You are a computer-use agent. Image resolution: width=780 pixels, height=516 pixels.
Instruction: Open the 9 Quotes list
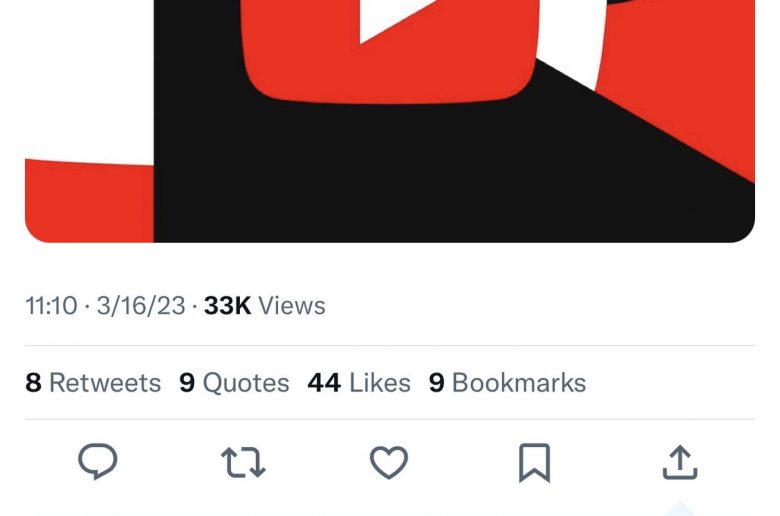tap(234, 383)
